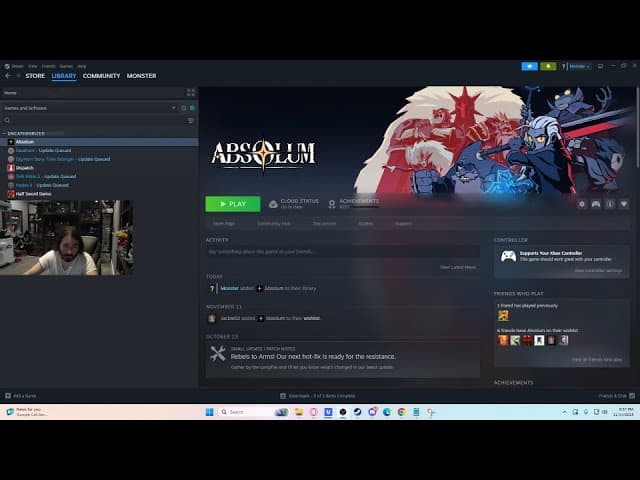The height and width of the screenshot is (480, 640).
Task: Open the game info icon
Action: click(610, 204)
